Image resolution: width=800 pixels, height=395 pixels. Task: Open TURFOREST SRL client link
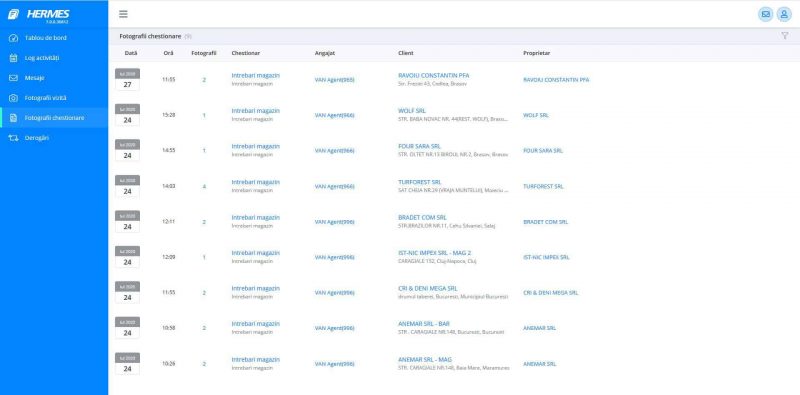point(420,182)
